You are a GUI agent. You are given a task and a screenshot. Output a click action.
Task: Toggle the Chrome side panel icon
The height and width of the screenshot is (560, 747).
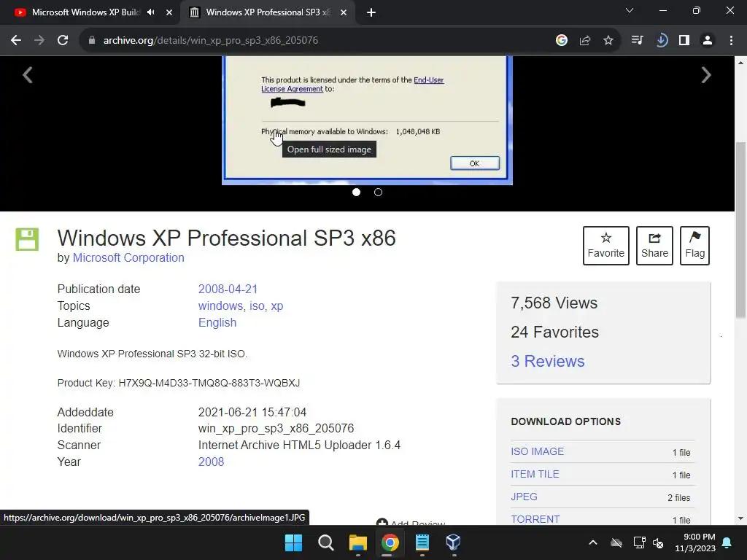pos(684,41)
